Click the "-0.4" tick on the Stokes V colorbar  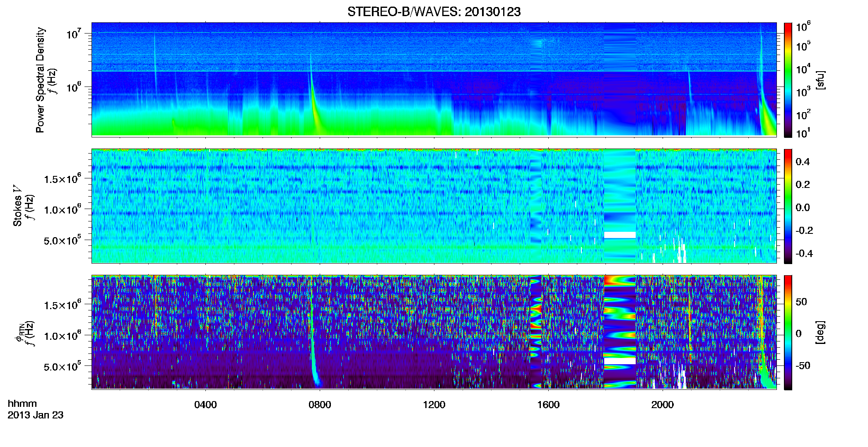(x=804, y=253)
